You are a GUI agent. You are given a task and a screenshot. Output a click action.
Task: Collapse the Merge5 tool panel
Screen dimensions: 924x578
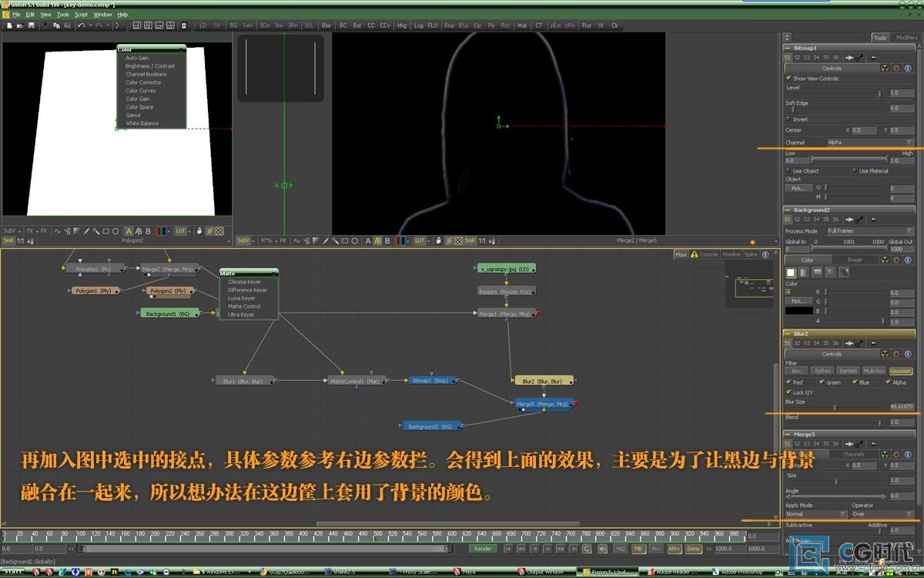click(x=788, y=434)
